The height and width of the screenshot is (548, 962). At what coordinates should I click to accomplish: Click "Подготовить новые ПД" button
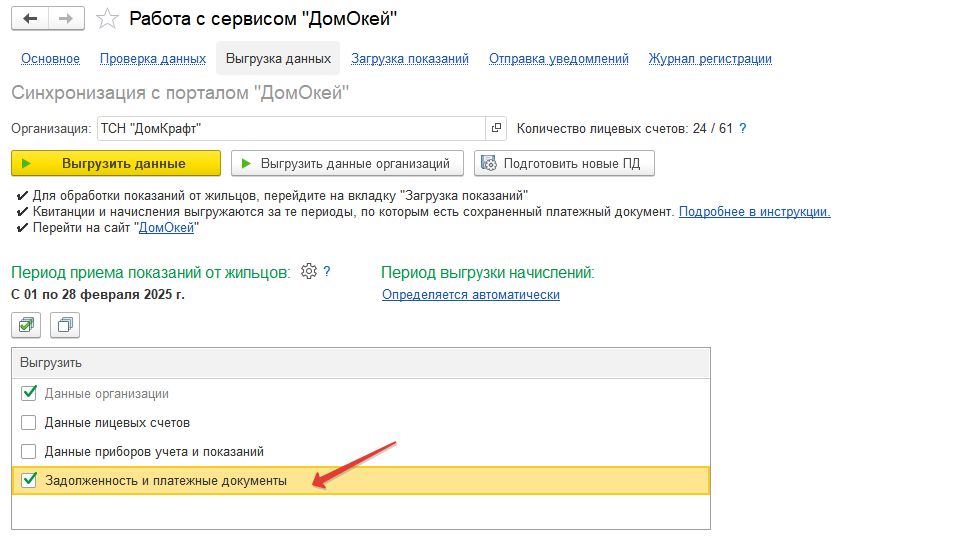tap(564, 163)
